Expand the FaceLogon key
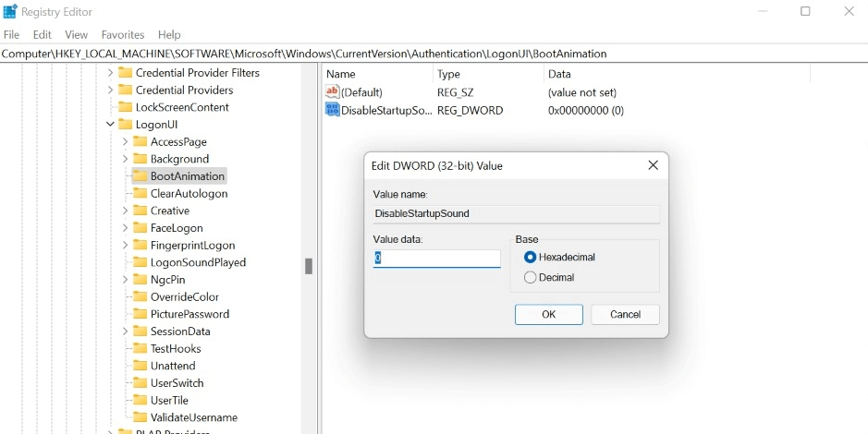The height and width of the screenshot is (434, 868). (125, 228)
